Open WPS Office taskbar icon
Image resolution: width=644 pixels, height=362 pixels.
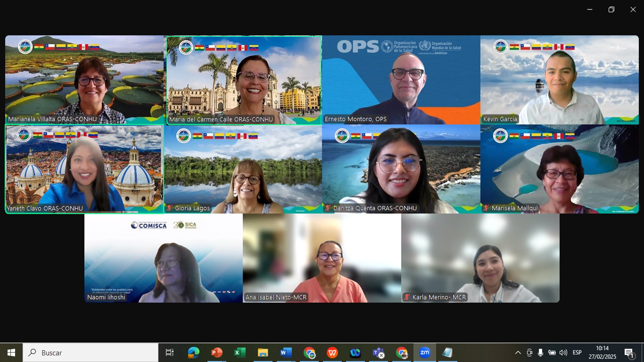point(332,353)
